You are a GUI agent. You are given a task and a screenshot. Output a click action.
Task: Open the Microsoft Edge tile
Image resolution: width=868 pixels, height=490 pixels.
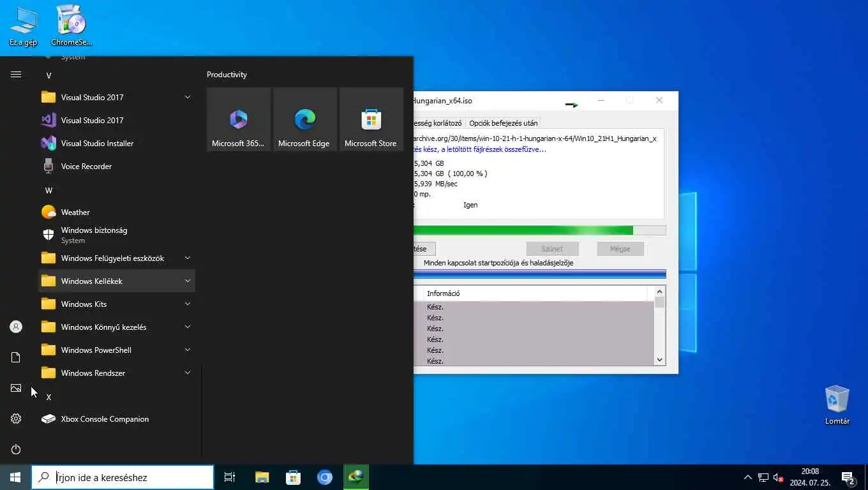[x=305, y=119]
